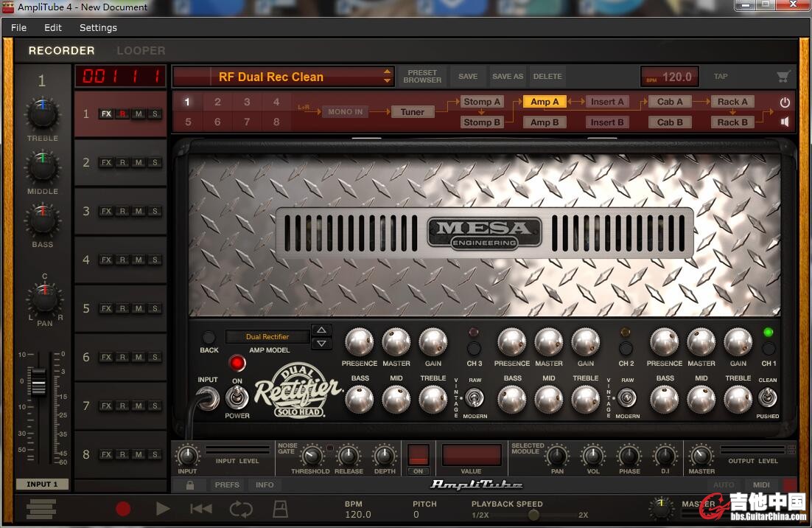Click the INPUT 1 selector
The height and width of the screenshot is (528, 812).
click(42, 484)
